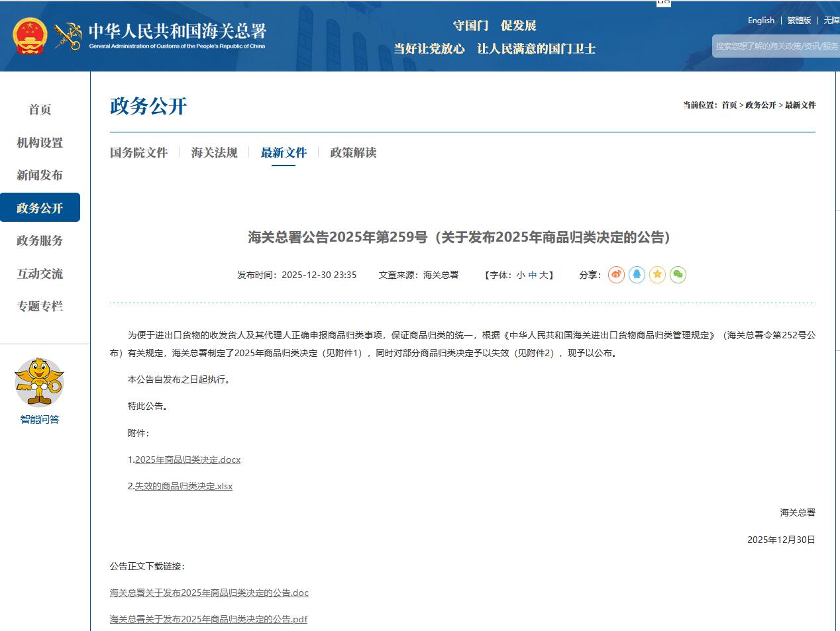The width and height of the screenshot is (840, 631).
Task: Download 2025年商品归类决定.docx attachment
Action: pyautogui.click(x=187, y=460)
